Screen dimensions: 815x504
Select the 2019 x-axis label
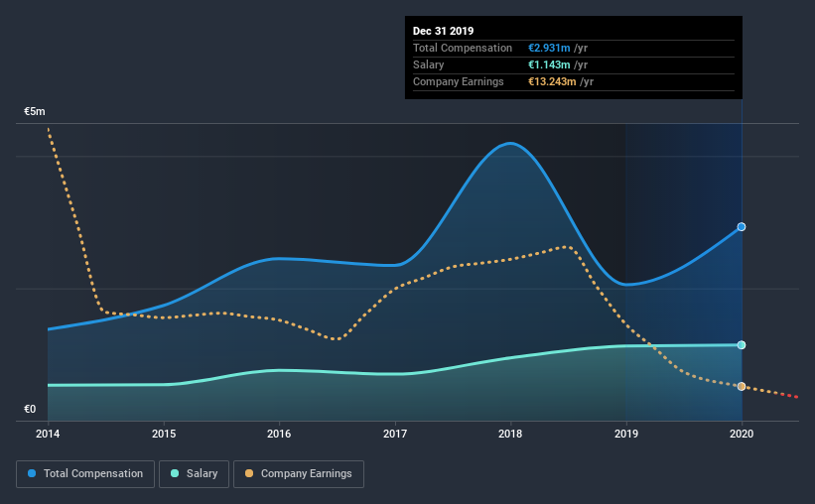click(x=626, y=434)
